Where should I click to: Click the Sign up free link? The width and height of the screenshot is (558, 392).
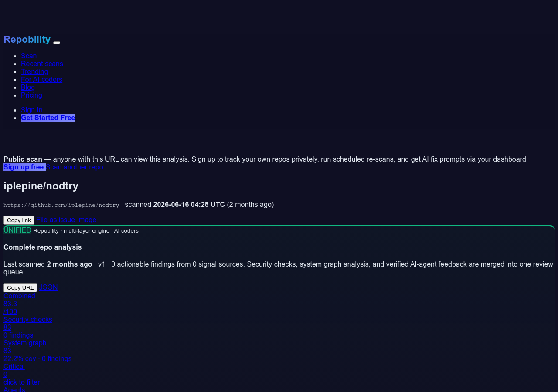click(x=24, y=167)
